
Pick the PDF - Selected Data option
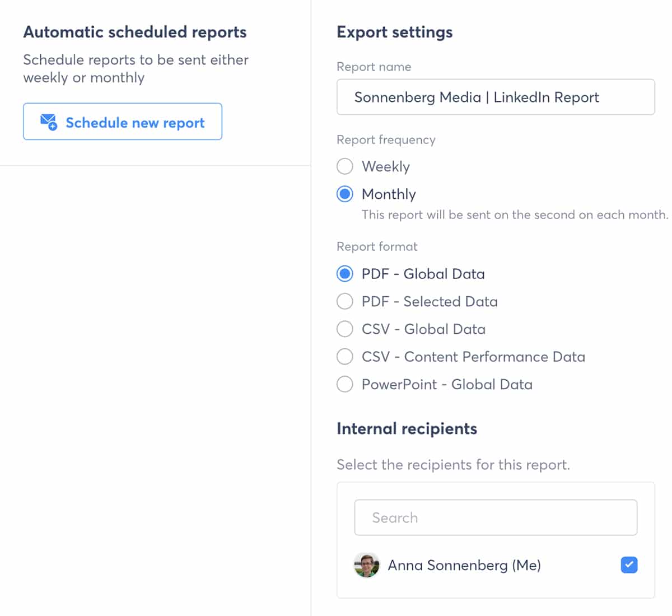click(345, 301)
